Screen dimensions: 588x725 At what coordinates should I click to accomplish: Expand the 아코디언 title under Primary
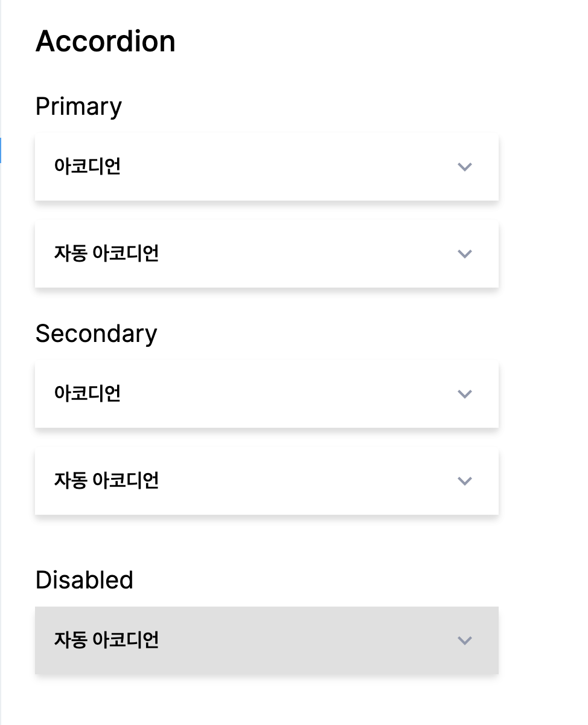pos(88,166)
